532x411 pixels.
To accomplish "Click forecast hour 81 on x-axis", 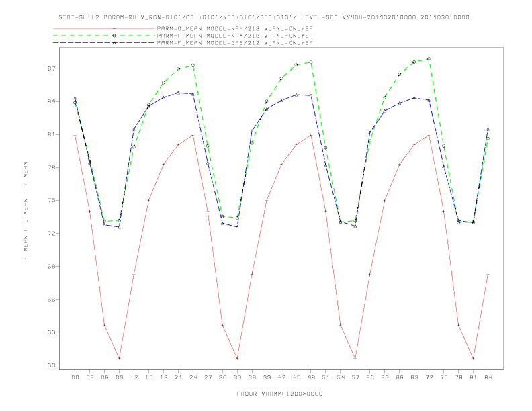I will pyautogui.click(x=474, y=377).
